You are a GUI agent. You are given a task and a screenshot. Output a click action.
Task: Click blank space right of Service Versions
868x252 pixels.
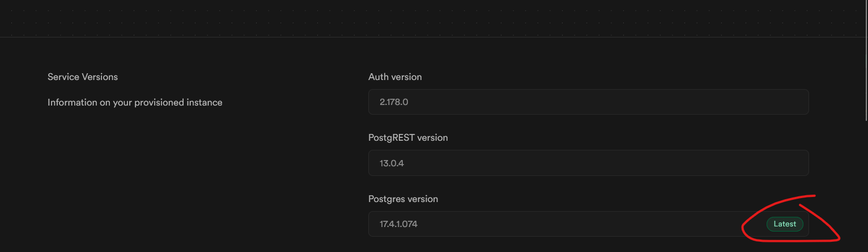[238, 77]
